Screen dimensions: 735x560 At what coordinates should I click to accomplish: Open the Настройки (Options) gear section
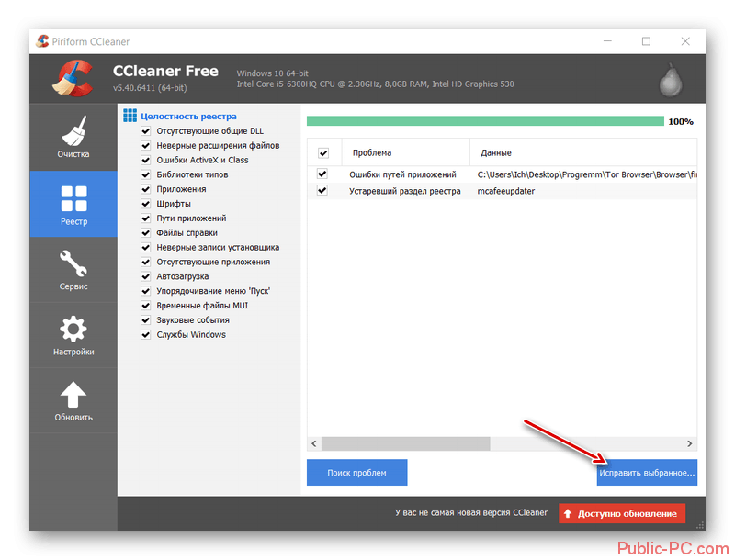[x=73, y=335]
